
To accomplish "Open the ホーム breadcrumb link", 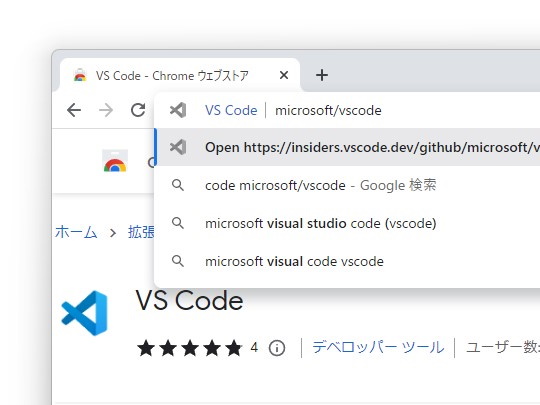I will pos(76,232).
